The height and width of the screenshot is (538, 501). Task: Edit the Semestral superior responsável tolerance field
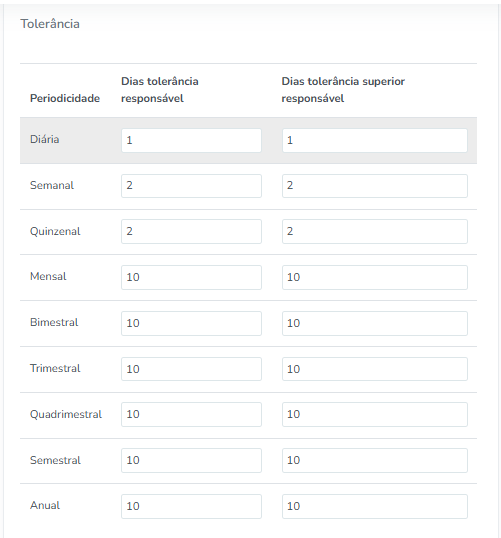coord(375,460)
